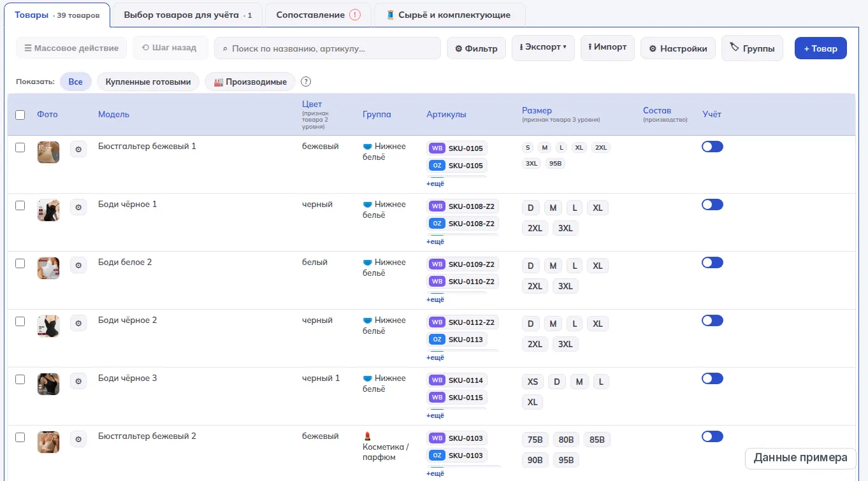
Task: Expand +ещё articles for Боди белое 2
Action: coord(435,299)
